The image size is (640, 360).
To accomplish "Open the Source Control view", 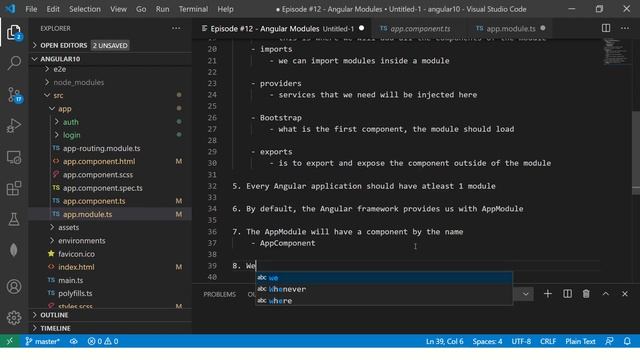I will 14,95.
